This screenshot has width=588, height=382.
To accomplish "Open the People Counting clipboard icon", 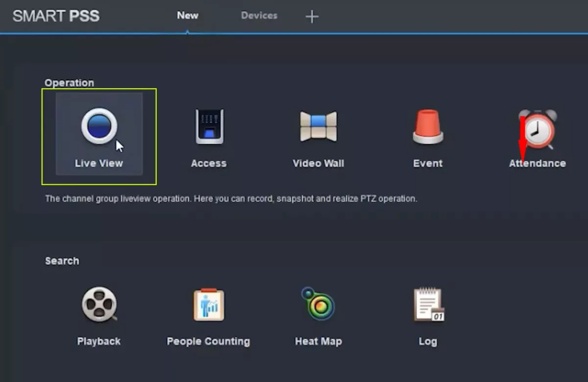I will click(209, 305).
